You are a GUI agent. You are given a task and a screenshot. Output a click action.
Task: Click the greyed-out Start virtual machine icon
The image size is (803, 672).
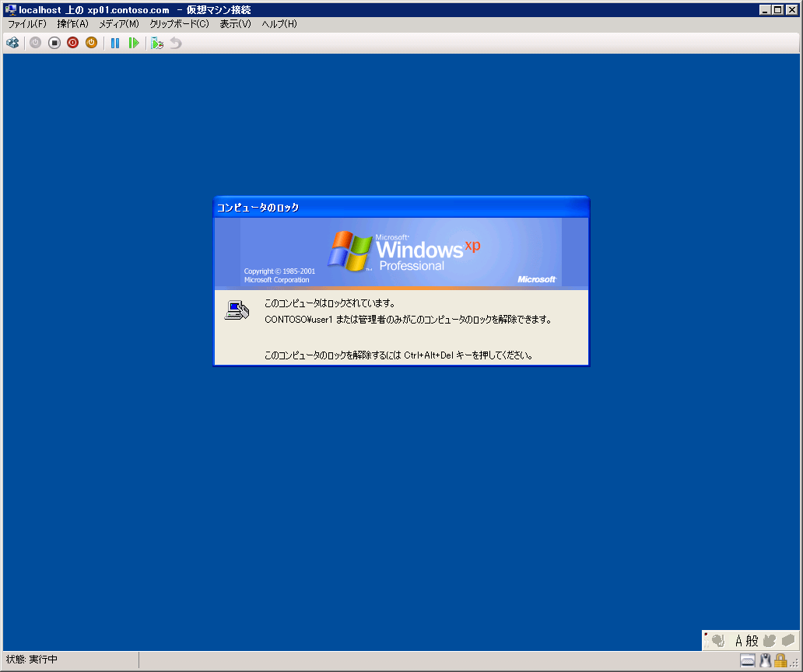click(35, 43)
